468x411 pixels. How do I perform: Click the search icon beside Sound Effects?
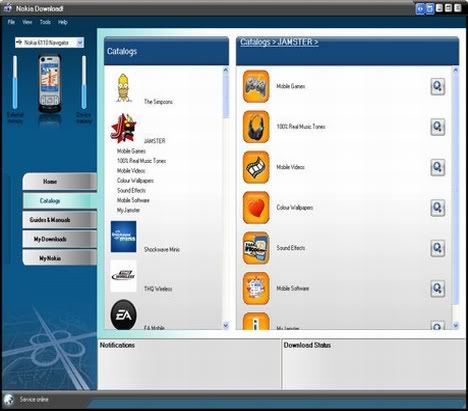click(x=438, y=248)
